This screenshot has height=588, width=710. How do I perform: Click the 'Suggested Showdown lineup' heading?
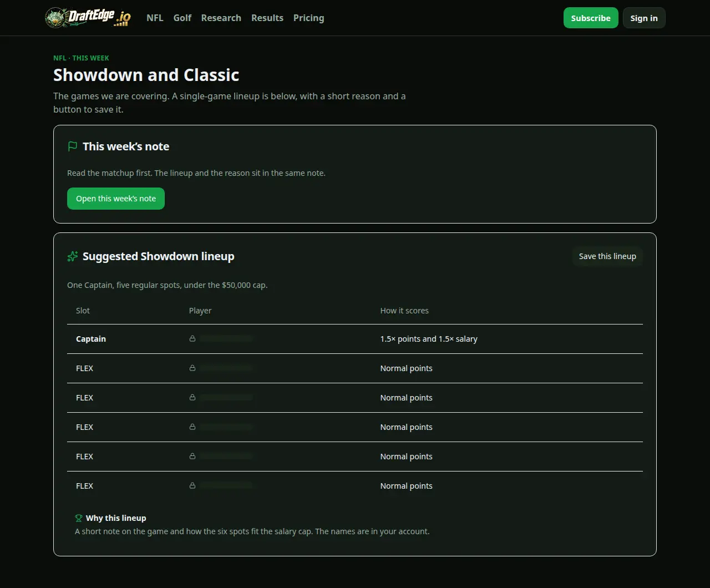click(x=159, y=256)
